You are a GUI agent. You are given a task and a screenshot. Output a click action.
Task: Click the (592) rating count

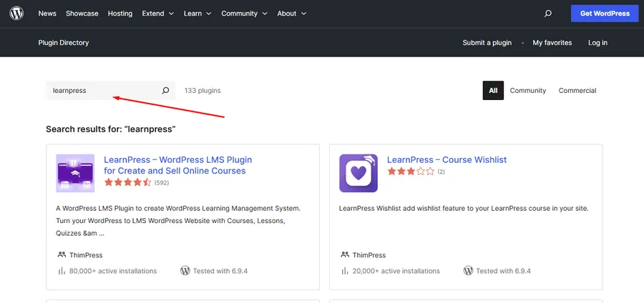point(162,183)
